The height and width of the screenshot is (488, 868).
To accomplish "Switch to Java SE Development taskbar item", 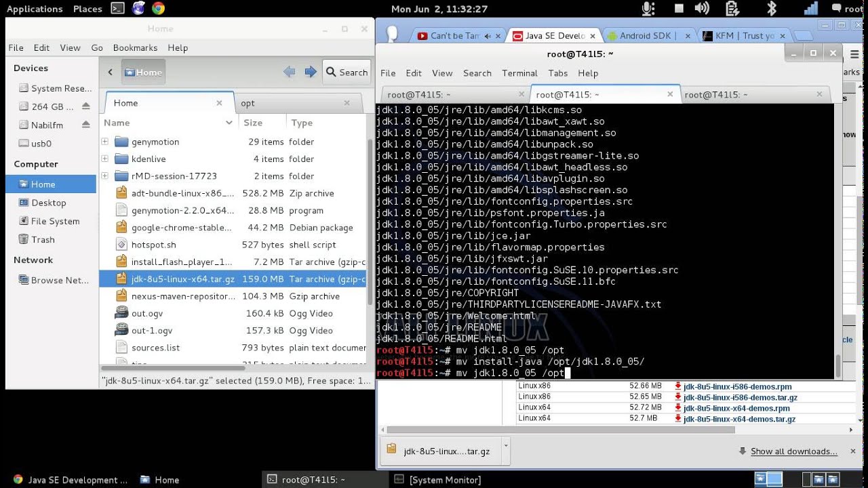I will [x=70, y=480].
